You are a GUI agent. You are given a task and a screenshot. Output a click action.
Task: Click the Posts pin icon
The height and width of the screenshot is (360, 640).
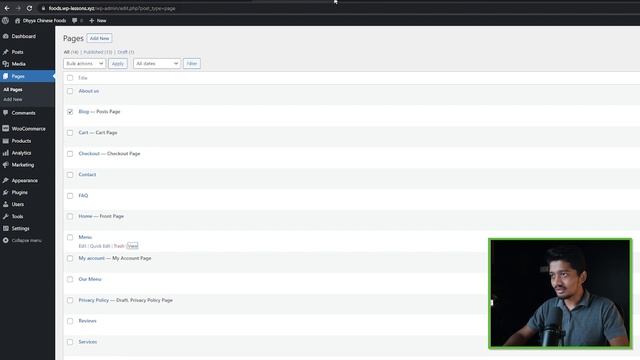6,52
